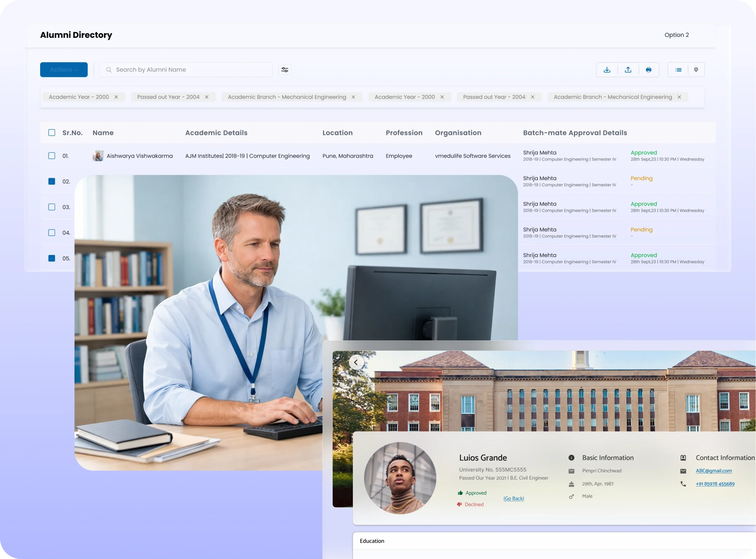Image resolution: width=756 pixels, height=559 pixels.
Task: Click the Declined thumbs-down option
Action: pos(470,505)
